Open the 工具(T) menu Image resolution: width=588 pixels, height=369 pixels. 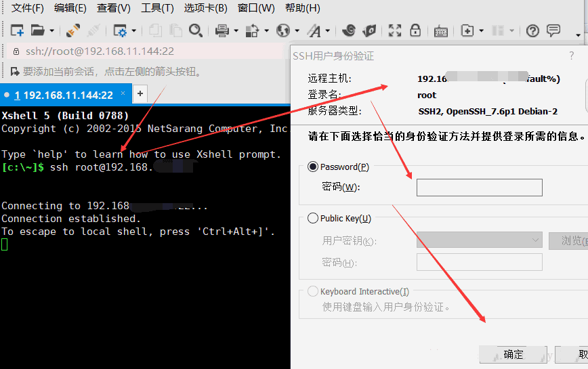(x=157, y=8)
